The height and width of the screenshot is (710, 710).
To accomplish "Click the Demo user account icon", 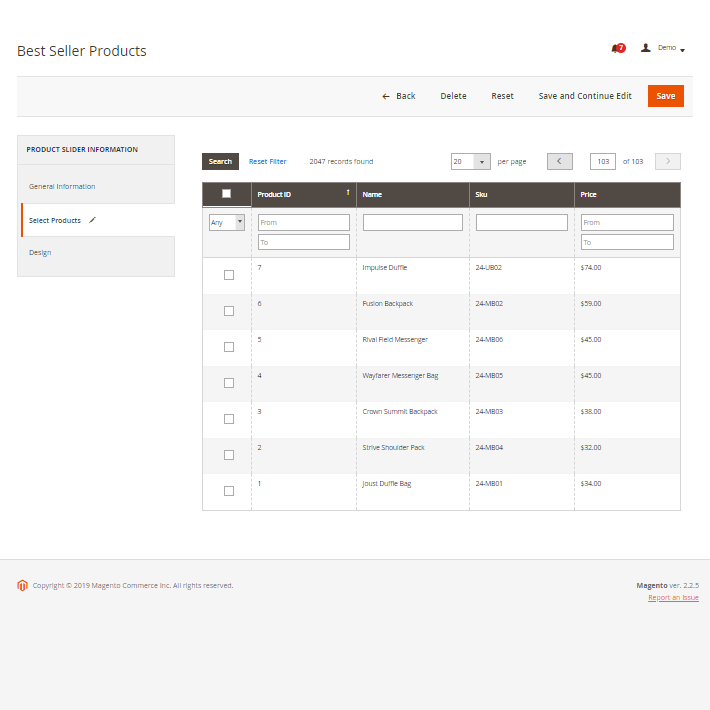I will [645, 47].
